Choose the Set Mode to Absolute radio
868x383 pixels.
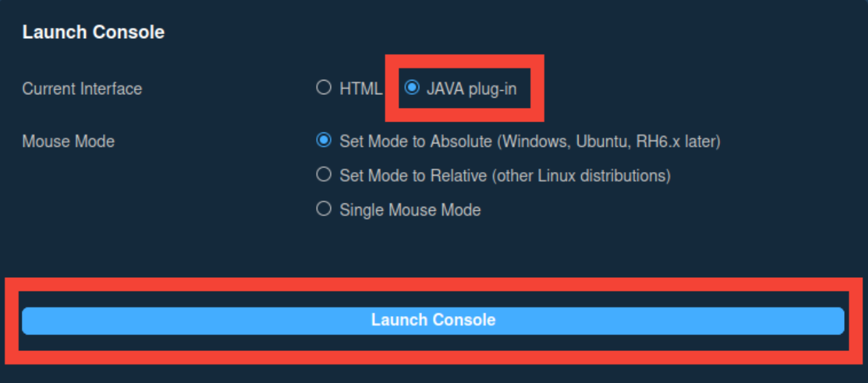point(324,141)
